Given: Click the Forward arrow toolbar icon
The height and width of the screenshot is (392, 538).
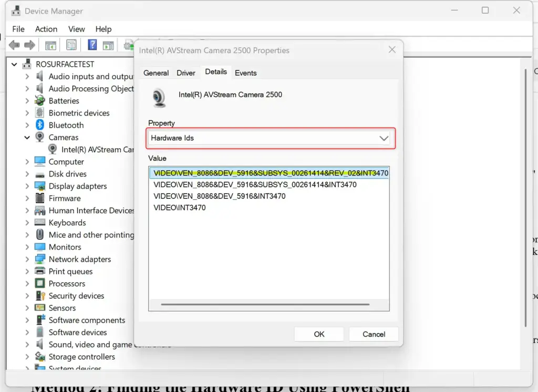Looking at the screenshot, I should (x=29, y=45).
